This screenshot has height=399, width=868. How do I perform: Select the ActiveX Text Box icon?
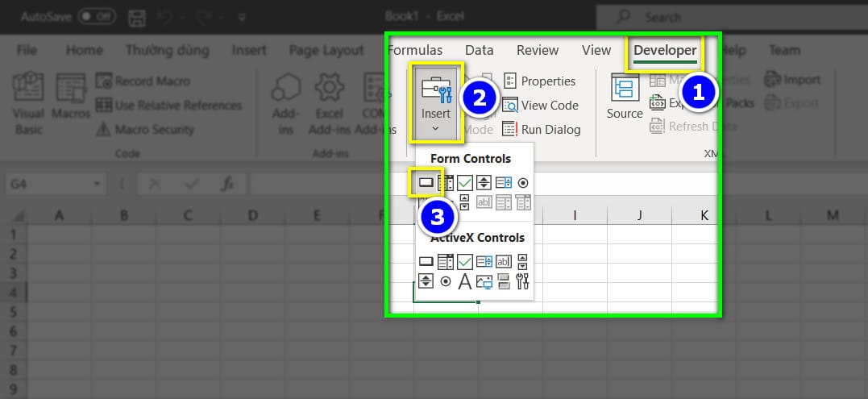504,261
